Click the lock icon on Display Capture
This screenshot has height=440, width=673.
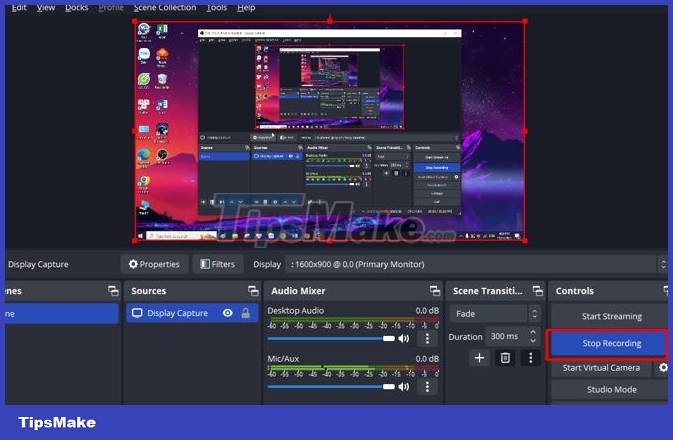point(246,313)
